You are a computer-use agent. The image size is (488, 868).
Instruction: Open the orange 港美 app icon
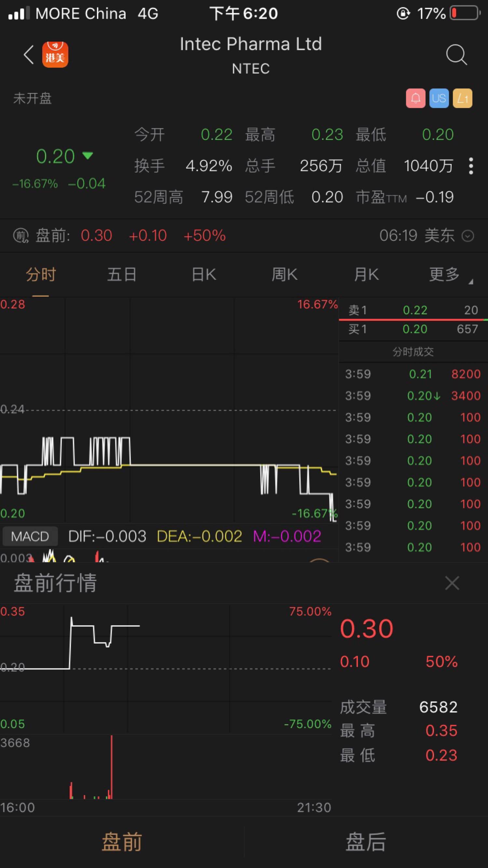[x=55, y=55]
